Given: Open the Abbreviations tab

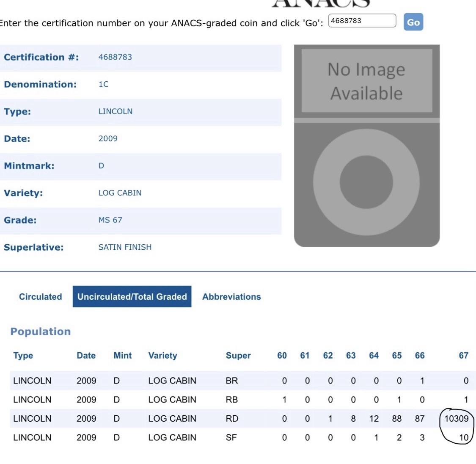Looking at the screenshot, I should point(231,297).
